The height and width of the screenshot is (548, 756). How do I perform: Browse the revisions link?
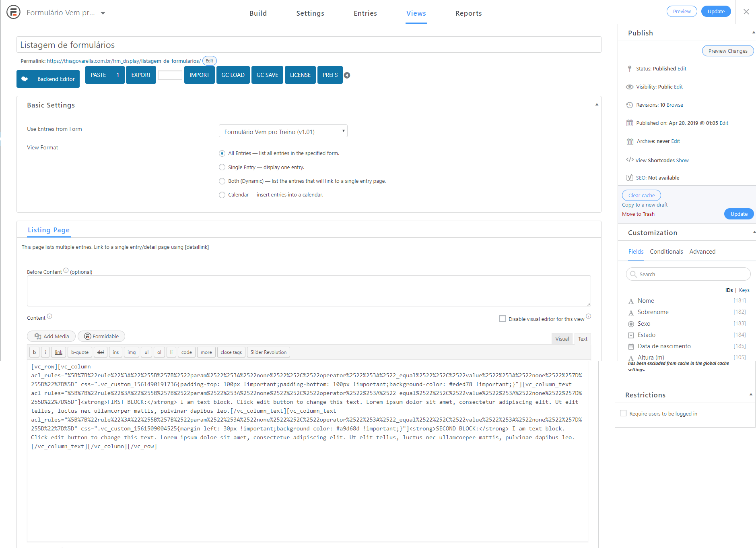[x=675, y=105]
